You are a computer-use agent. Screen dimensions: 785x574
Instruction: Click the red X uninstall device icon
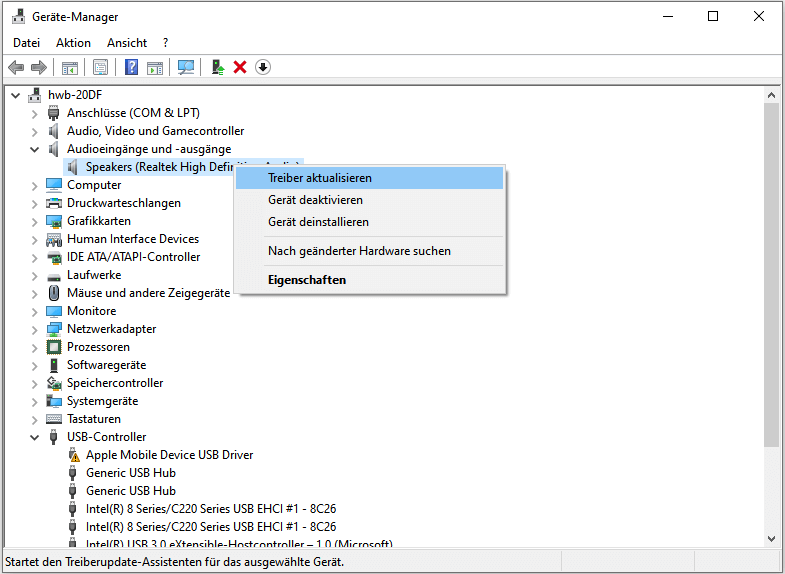(x=240, y=67)
